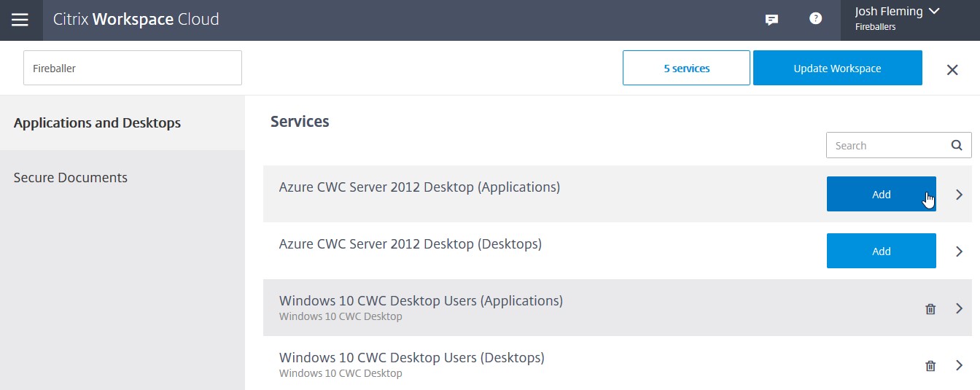
Task: Delete Windows 10 CWC Desktop Users (Applications) service
Action: click(930, 308)
